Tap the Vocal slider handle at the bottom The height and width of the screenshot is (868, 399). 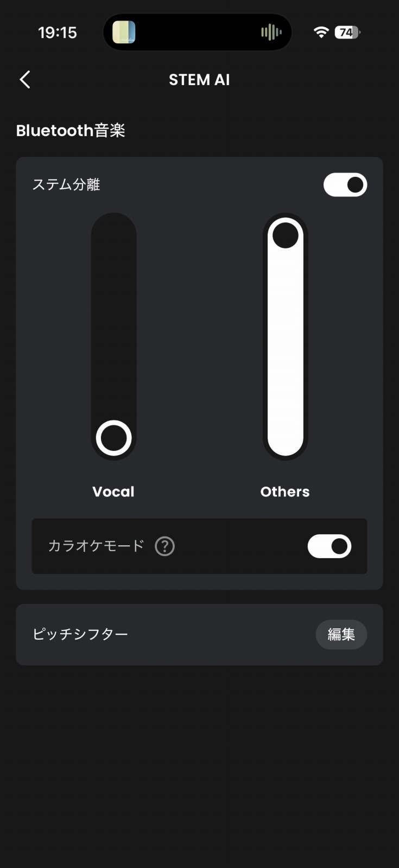click(x=114, y=438)
